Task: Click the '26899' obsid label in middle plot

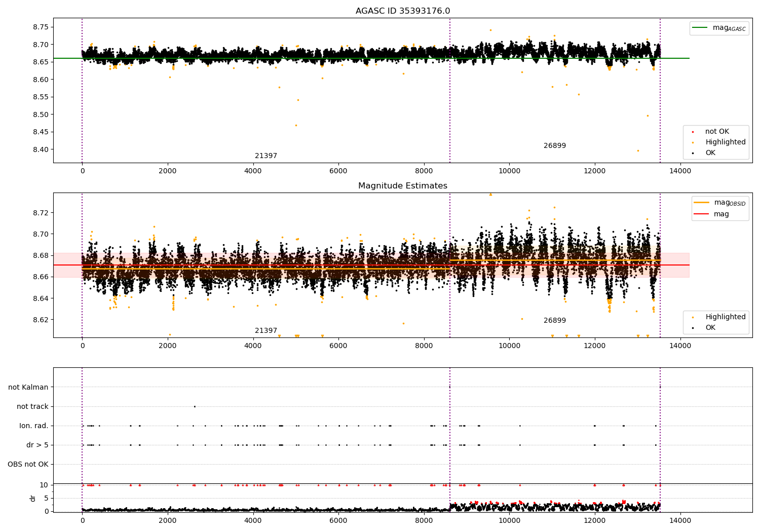Action: tap(555, 321)
